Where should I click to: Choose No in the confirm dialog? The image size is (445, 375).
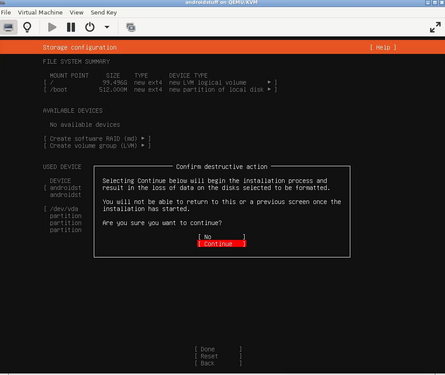click(222, 237)
